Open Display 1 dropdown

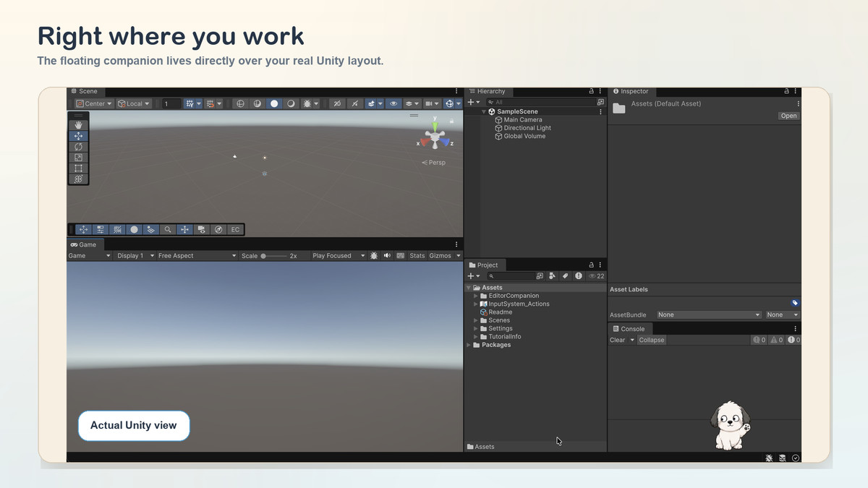(135, 255)
